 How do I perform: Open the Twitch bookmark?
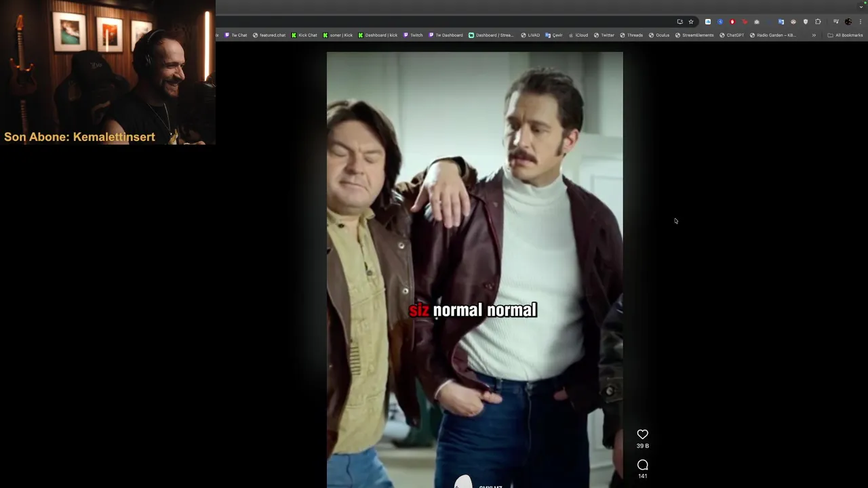(x=413, y=35)
